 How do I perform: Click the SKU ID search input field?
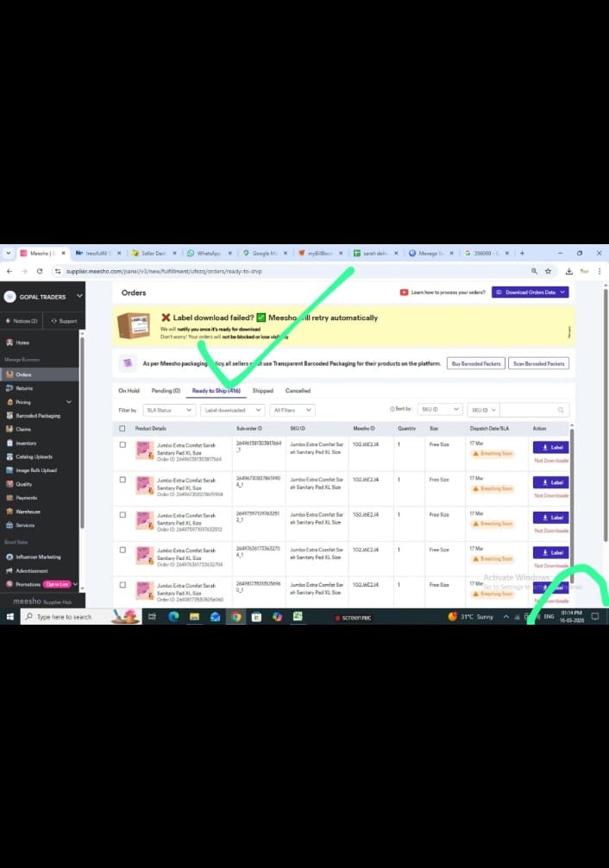point(528,411)
